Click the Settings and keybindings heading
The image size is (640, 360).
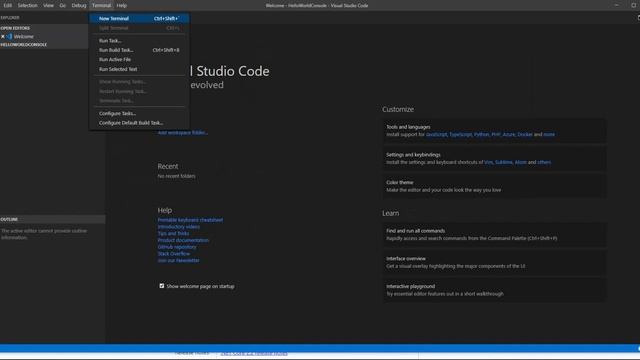click(x=413, y=155)
